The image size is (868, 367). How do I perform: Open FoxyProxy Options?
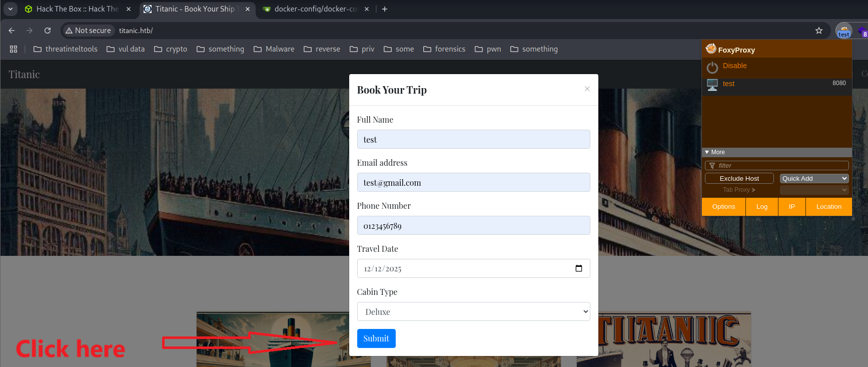coord(723,207)
